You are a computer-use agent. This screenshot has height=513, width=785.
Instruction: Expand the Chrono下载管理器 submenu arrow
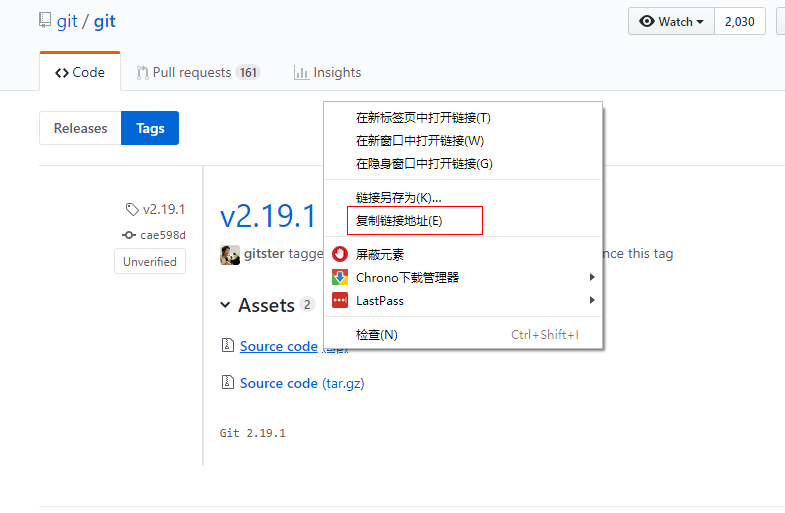pos(592,278)
